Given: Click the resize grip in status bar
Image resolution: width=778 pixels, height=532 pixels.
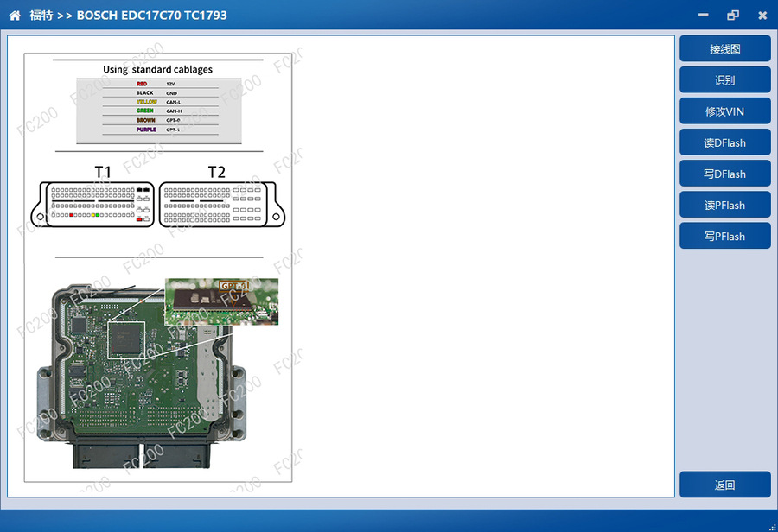Looking at the screenshot, I should [x=773, y=527].
